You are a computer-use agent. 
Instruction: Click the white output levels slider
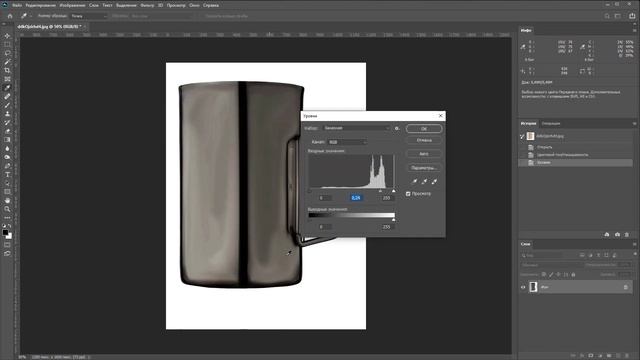click(394, 220)
